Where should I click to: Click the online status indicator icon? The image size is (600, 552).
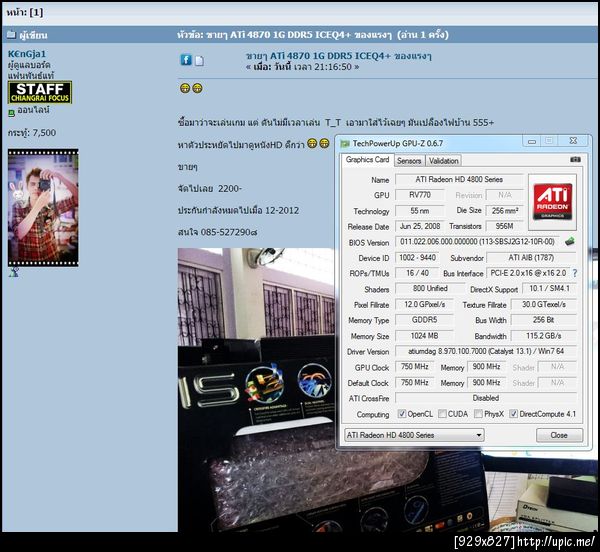click(x=11, y=113)
